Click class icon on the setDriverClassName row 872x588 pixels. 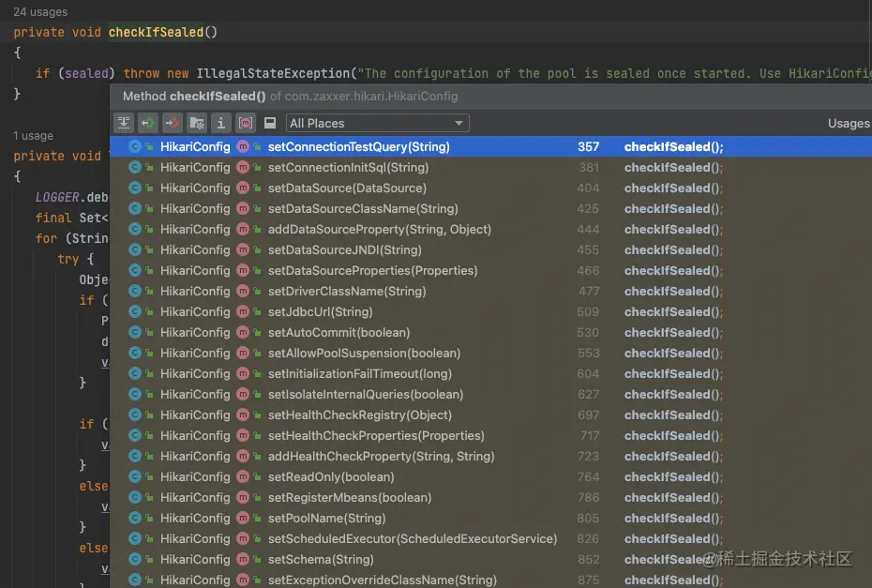[x=135, y=291]
